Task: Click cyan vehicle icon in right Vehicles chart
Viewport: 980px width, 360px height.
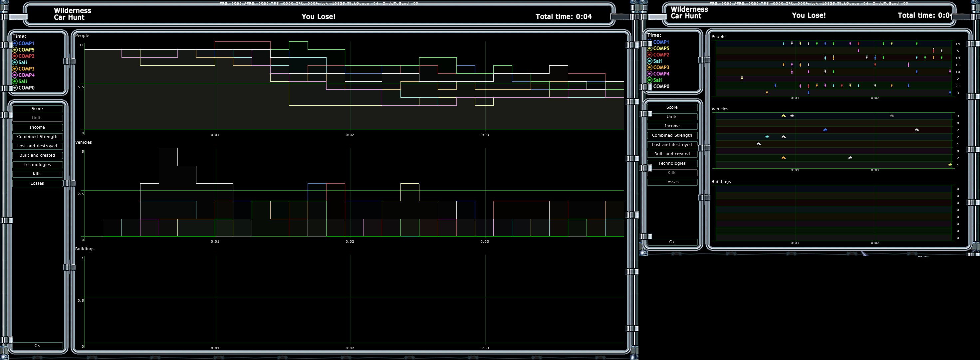Action: [x=767, y=137]
